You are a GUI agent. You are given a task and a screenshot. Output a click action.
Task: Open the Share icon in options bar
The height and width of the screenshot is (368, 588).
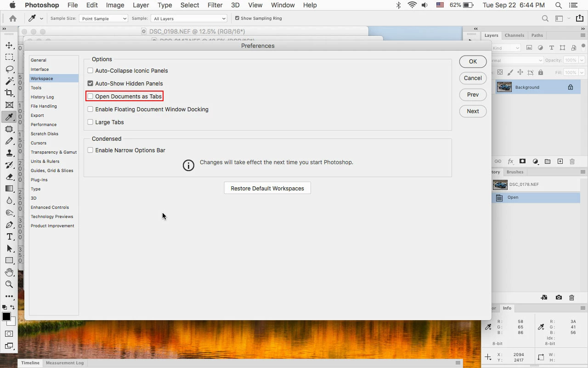coord(579,18)
